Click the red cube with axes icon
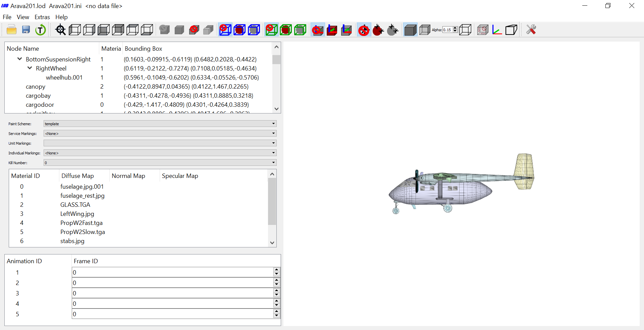The height and width of the screenshot is (330, 644). click(x=332, y=30)
